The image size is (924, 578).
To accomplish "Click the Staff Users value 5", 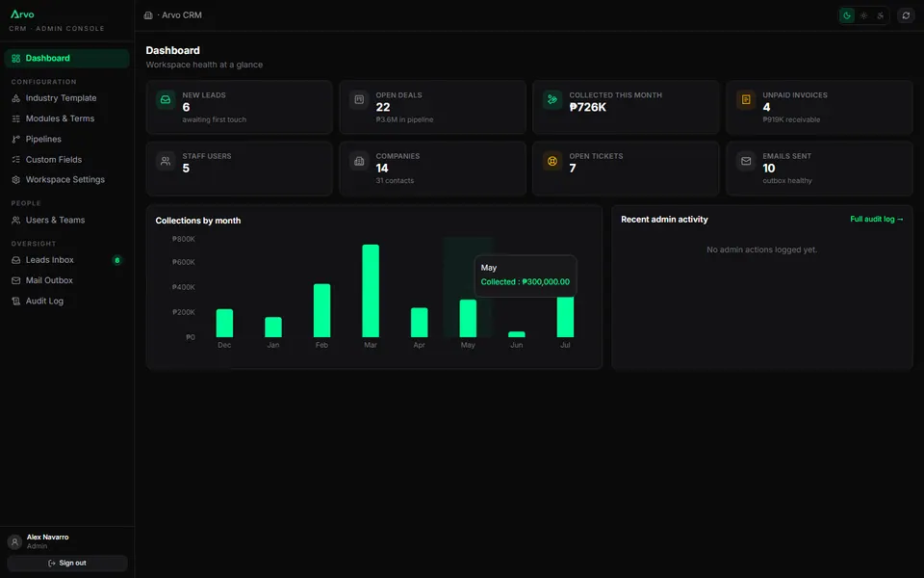I will pos(186,169).
